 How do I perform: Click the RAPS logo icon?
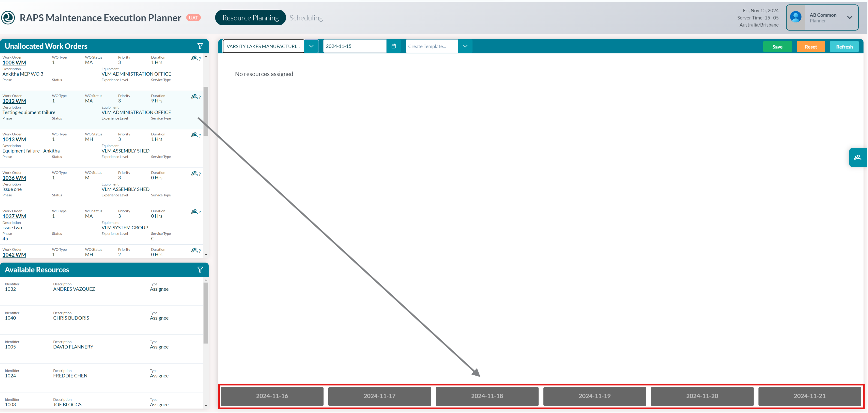[8, 18]
